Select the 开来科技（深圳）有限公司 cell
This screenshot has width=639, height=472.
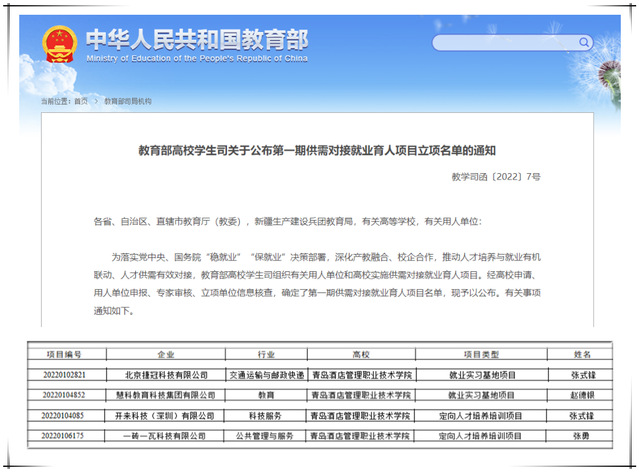[166, 415]
